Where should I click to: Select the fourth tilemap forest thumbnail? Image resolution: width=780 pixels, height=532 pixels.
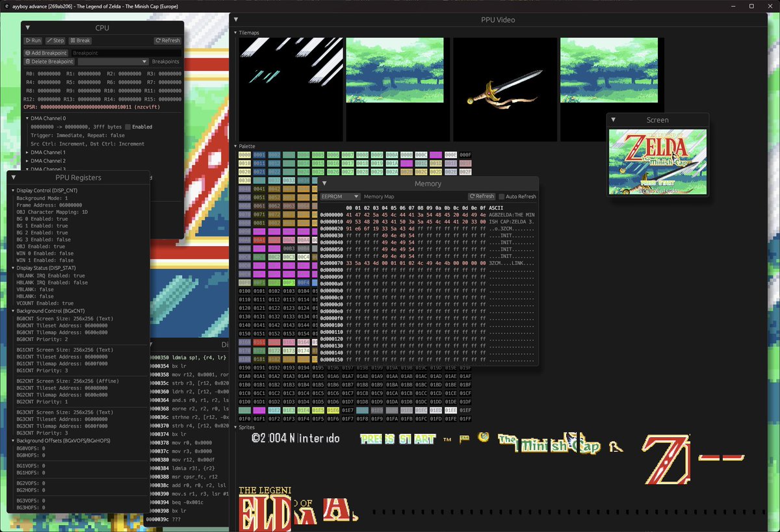(609, 70)
